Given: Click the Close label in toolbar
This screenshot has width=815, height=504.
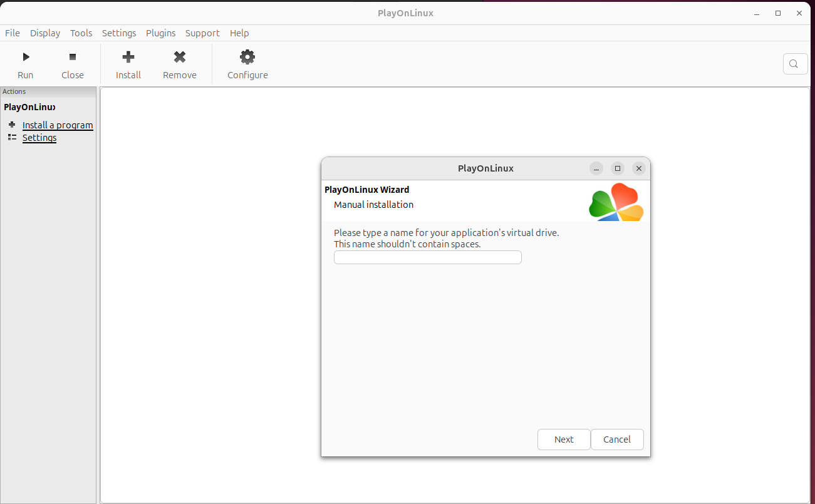Looking at the screenshot, I should coord(73,75).
